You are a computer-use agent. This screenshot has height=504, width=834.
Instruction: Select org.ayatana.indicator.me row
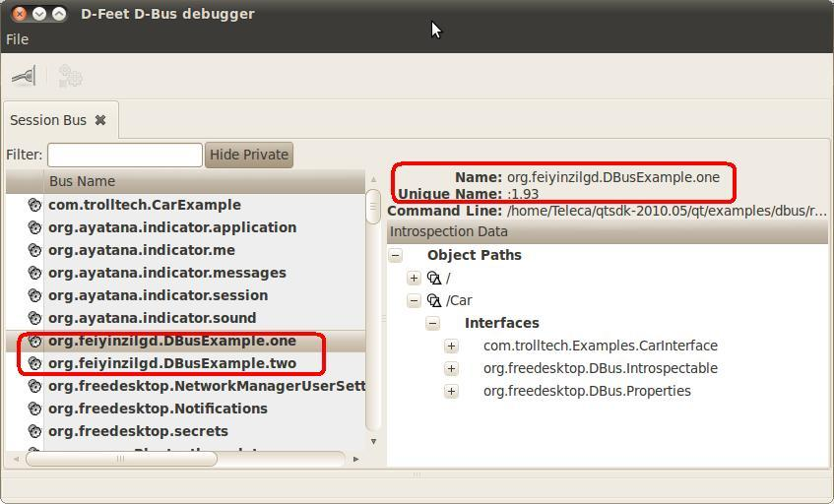[185, 250]
